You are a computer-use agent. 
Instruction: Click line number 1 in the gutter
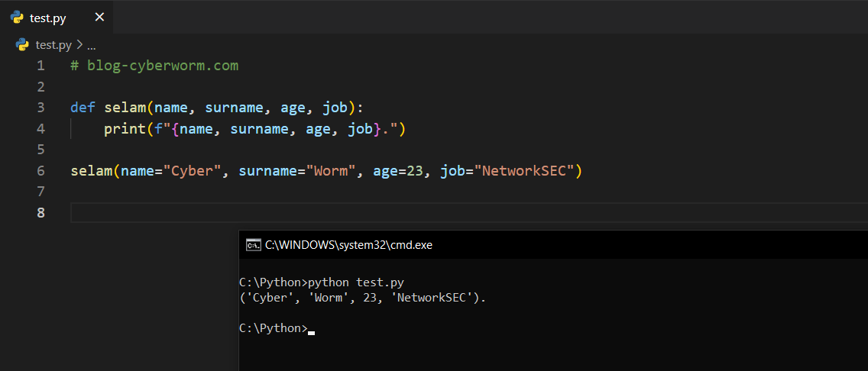40,66
